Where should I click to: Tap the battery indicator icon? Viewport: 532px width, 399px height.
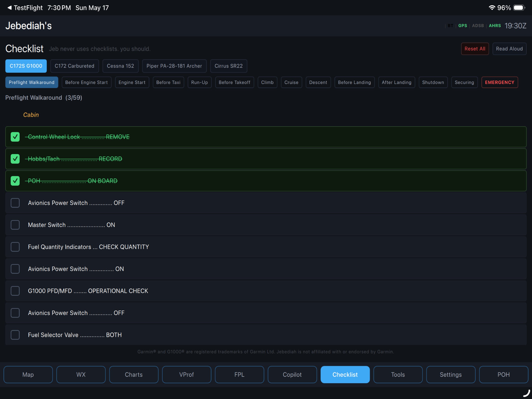[519, 8]
